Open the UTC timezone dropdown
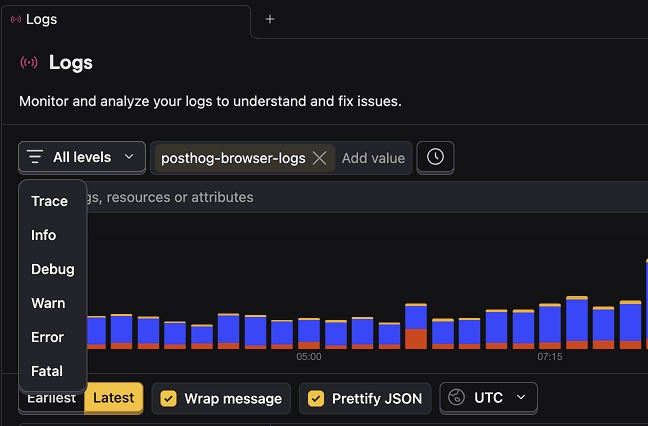Viewport: 648px width, 426px height. point(488,398)
